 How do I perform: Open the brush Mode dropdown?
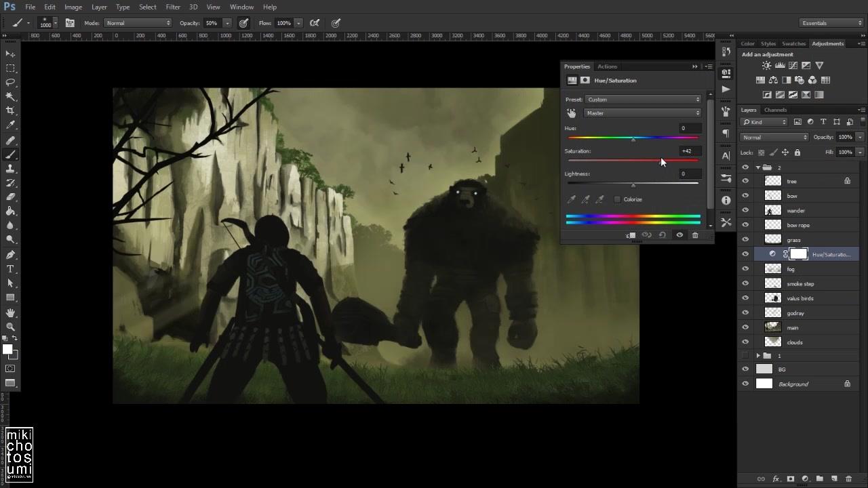[138, 23]
